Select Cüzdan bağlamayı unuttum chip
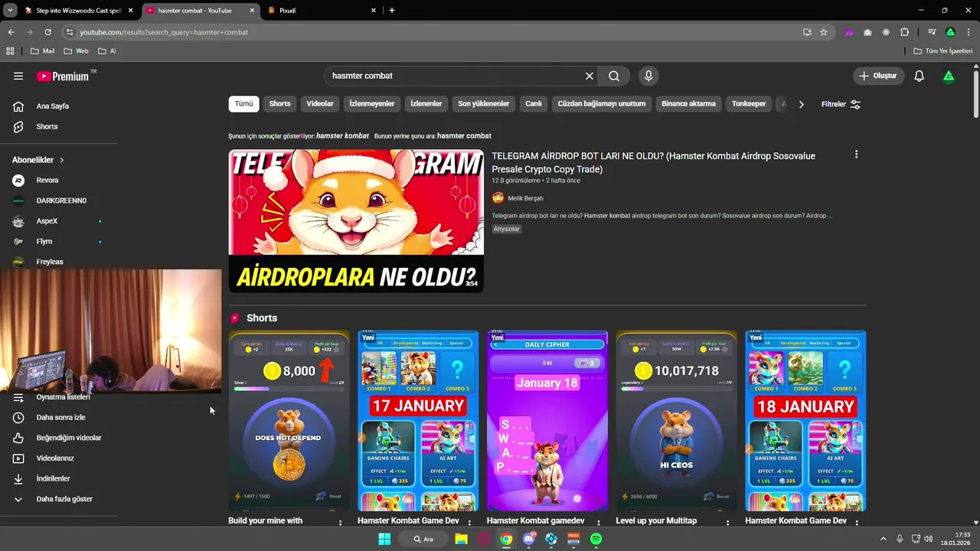Screen dimensions: 980x551 point(602,104)
